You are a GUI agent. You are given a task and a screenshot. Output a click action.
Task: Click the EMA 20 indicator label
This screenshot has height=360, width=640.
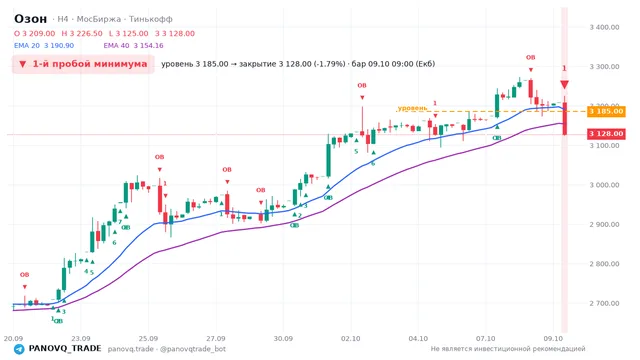click(27, 45)
